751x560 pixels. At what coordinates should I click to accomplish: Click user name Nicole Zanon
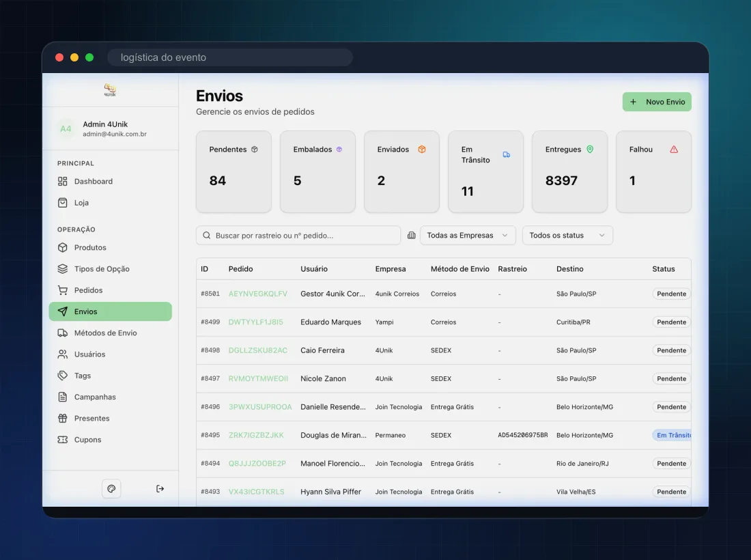[x=323, y=378]
